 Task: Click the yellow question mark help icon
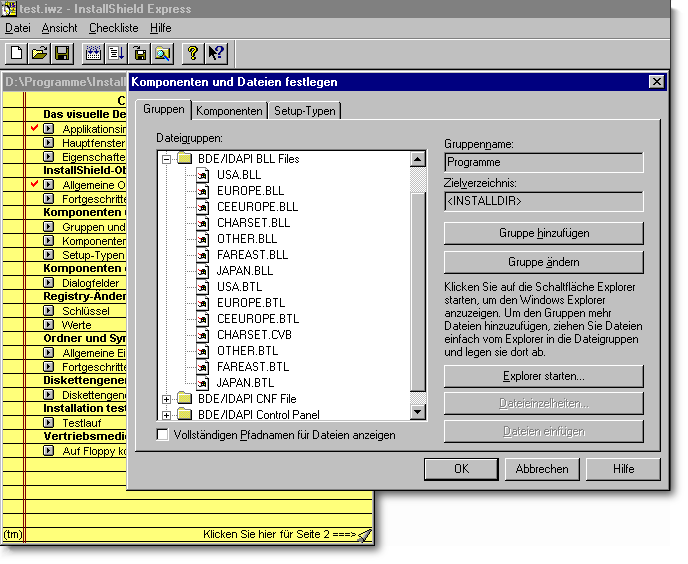(x=195, y=53)
